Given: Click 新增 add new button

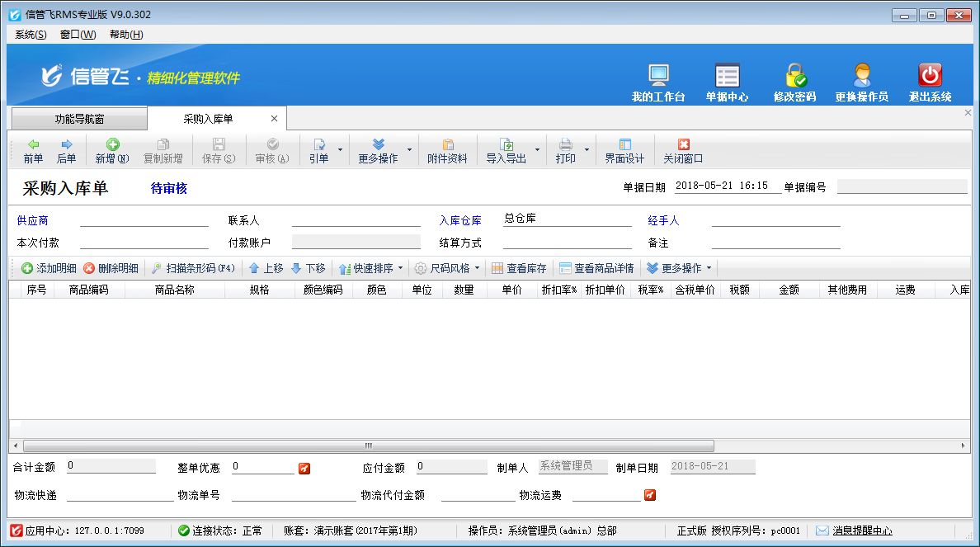Looking at the screenshot, I should (112, 151).
